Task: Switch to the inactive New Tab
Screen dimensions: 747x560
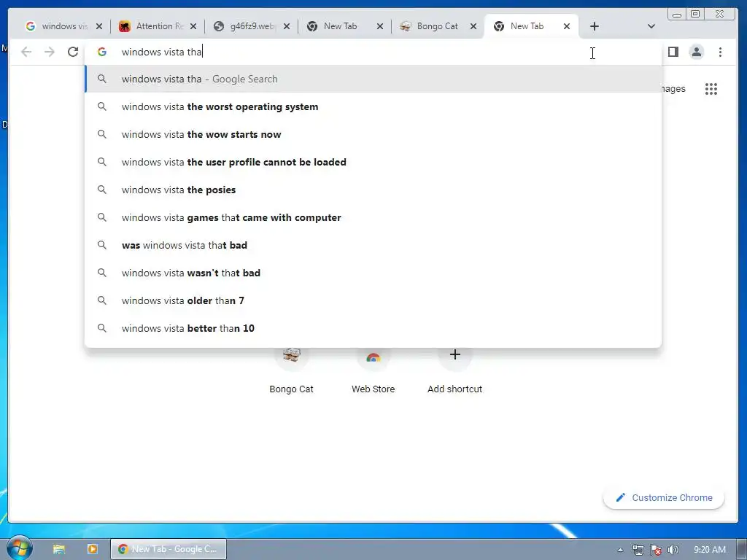Action: click(x=339, y=26)
